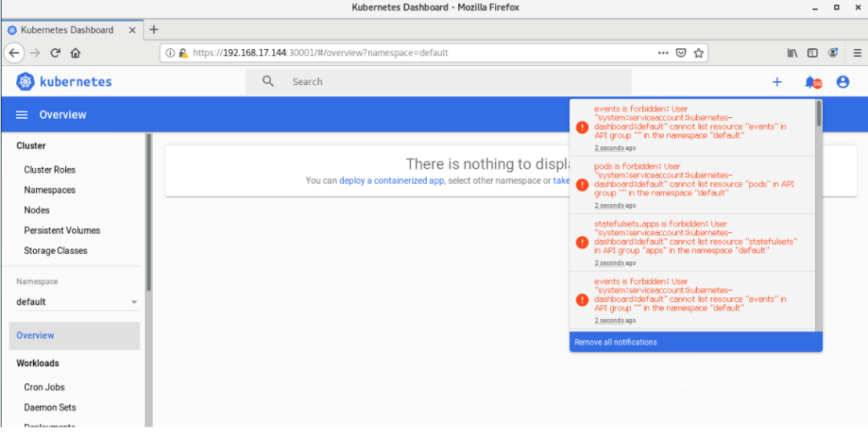Click the Firefox home icon
Screen dimensions: 868x437
pos(76,53)
